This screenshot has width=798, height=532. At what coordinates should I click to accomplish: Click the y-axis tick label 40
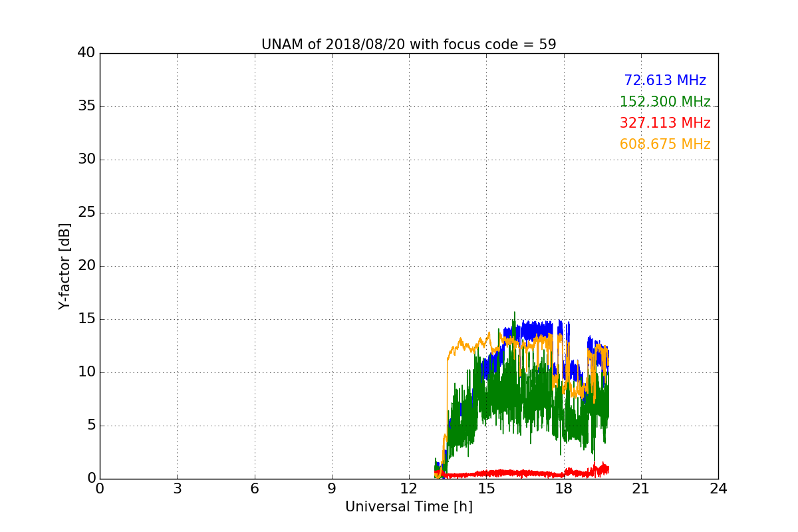click(86, 53)
